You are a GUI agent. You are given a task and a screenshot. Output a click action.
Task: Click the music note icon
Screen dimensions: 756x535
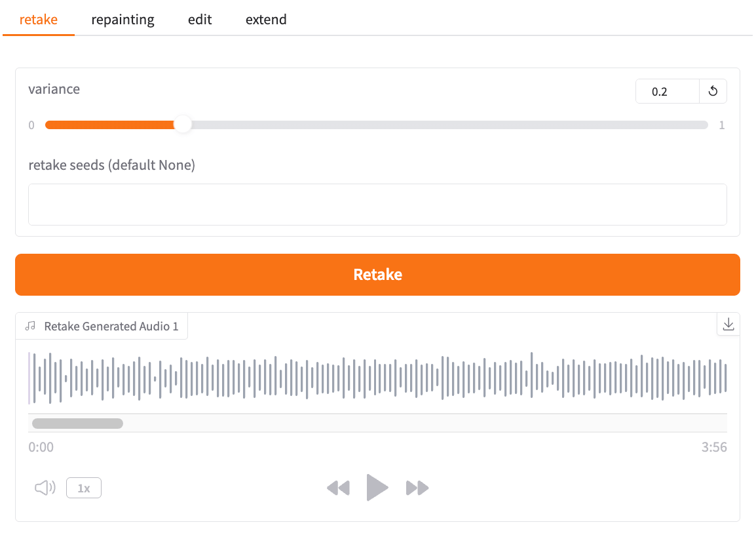[30, 326]
